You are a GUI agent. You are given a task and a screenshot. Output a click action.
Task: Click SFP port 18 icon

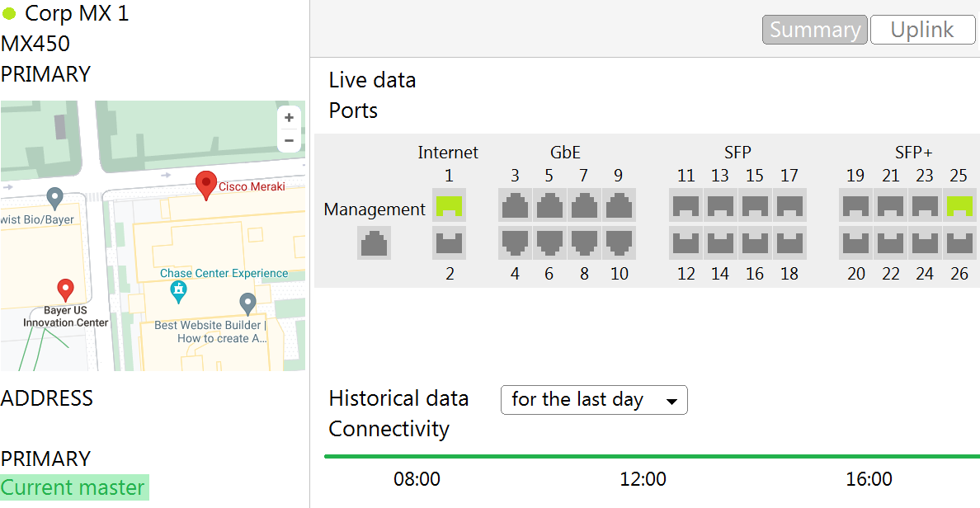pyautogui.click(x=789, y=243)
